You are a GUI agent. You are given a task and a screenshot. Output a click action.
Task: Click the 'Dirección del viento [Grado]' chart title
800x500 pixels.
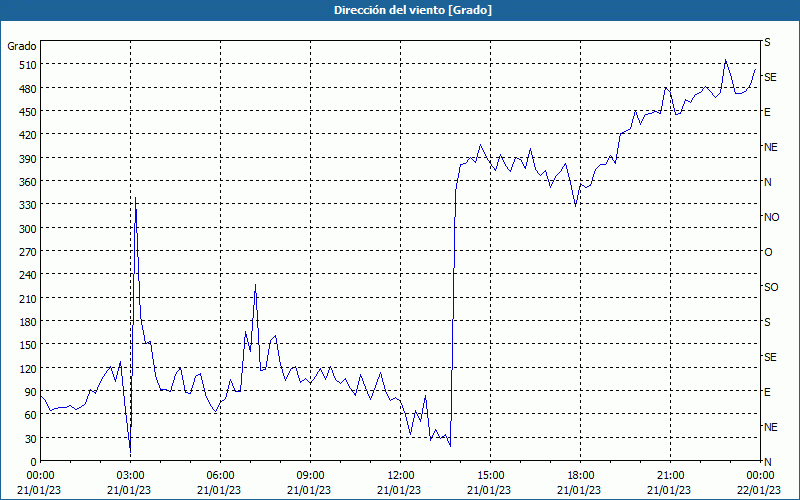pyautogui.click(x=413, y=10)
